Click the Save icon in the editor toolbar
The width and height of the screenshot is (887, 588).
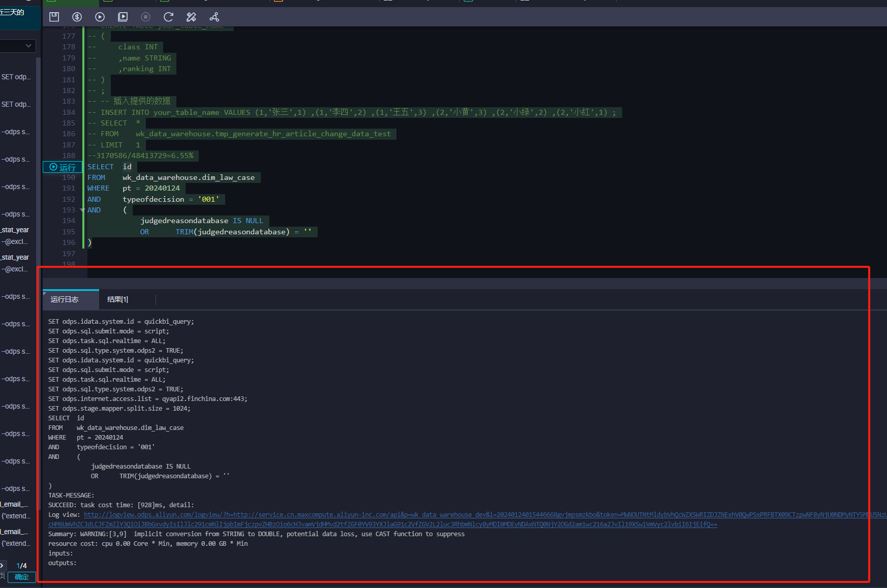(54, 17)
